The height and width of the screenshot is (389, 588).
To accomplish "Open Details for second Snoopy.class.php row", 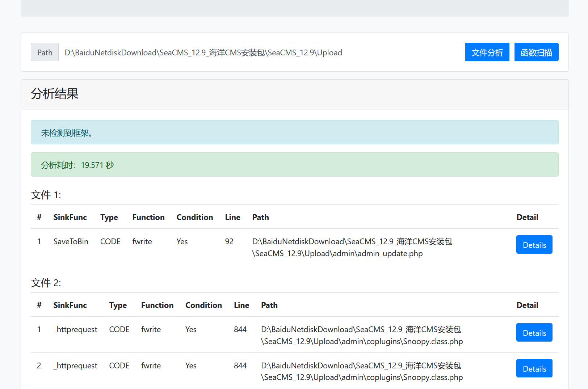I will pyautogui.click(x=534, y=368).
